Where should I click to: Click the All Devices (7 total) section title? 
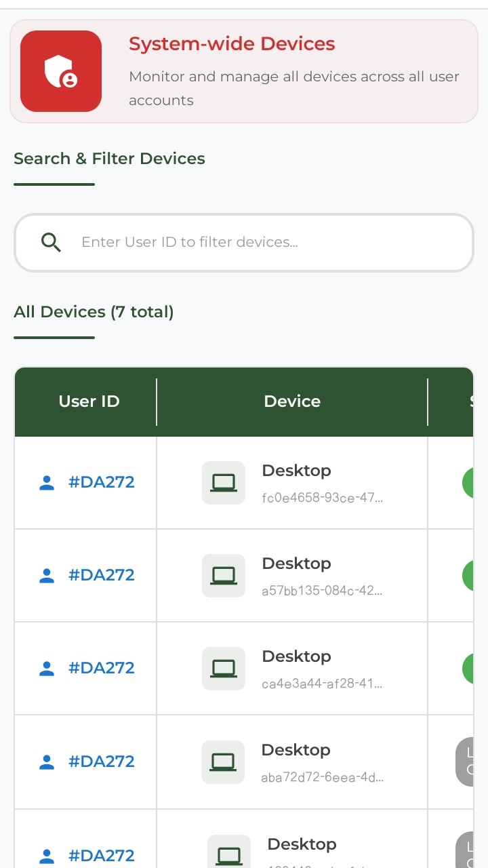tap(94, 312)
